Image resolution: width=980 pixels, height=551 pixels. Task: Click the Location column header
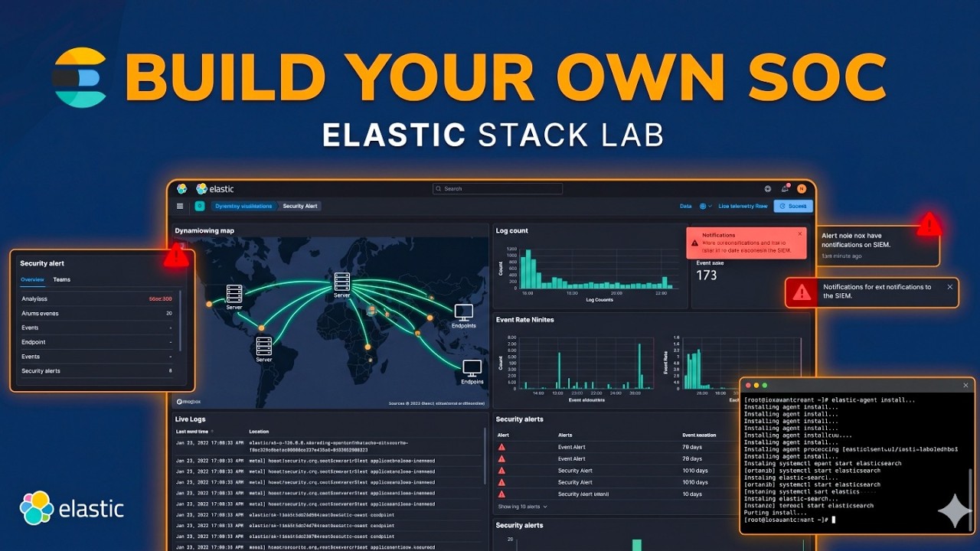click(259, 432)
